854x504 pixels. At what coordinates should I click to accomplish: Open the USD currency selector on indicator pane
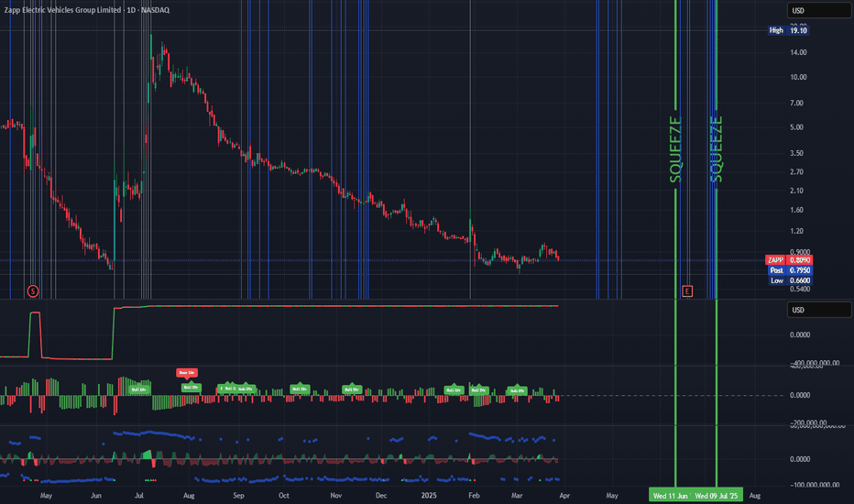(818, 310)
